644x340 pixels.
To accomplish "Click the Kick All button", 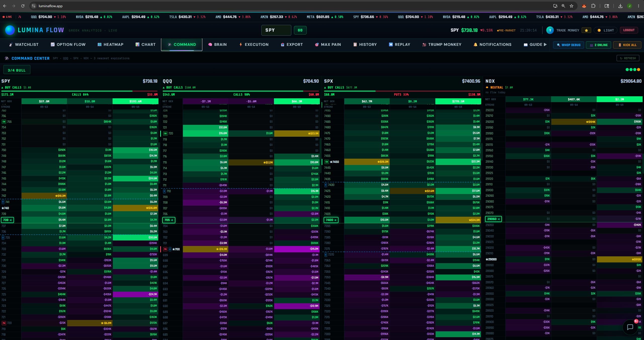I will (627, 45).
